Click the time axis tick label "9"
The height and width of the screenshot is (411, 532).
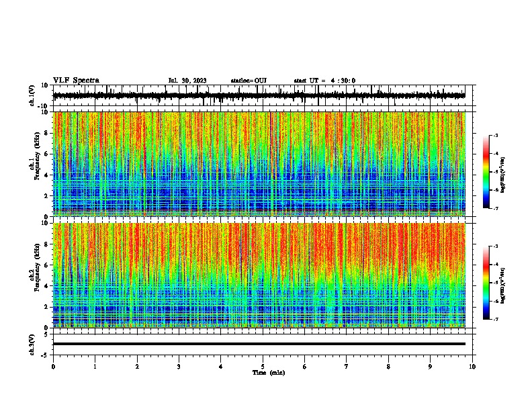(430, 367)
